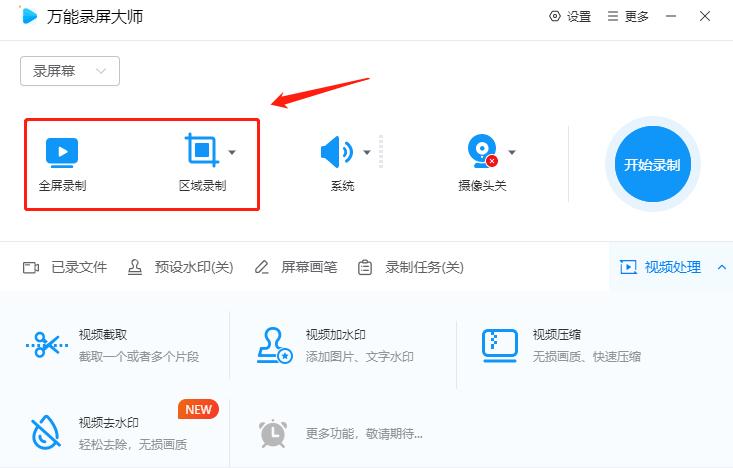The height and width of the screenshot is (468, 733).
Task: Click the 视频压缩 compress icon
Action: 500,346
